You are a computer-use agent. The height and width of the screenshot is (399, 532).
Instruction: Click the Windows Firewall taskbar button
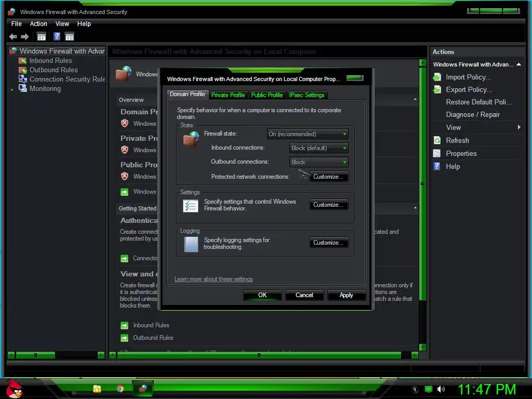[142, 389]
